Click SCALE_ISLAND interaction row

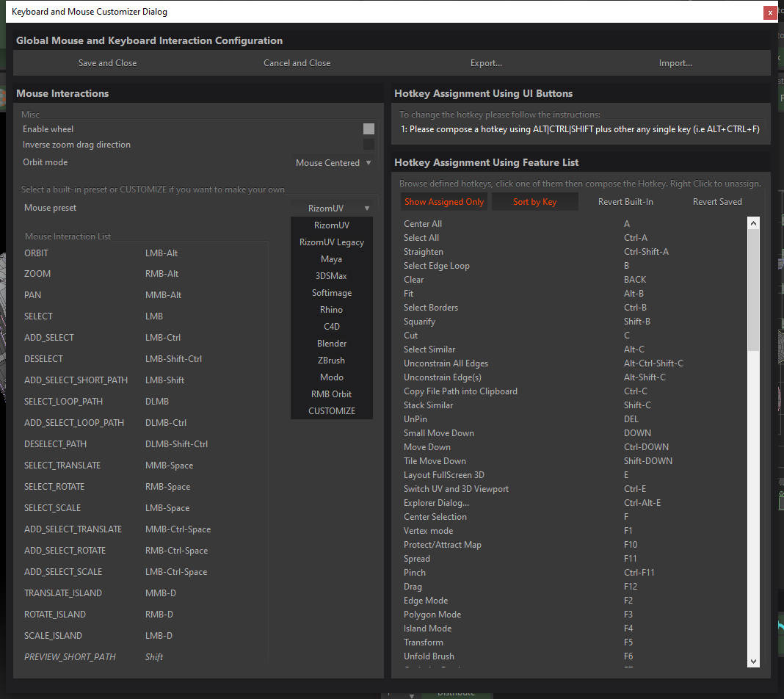pos(145,636)
